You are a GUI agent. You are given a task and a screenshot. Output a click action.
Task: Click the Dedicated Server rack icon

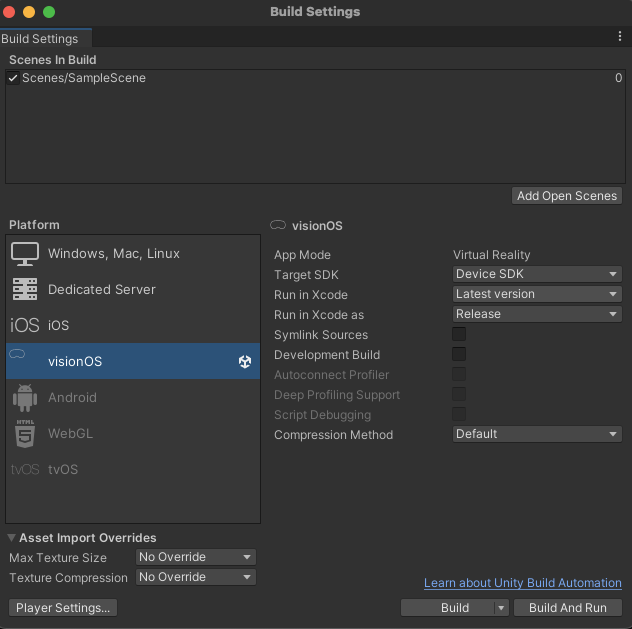pos(25,289)
